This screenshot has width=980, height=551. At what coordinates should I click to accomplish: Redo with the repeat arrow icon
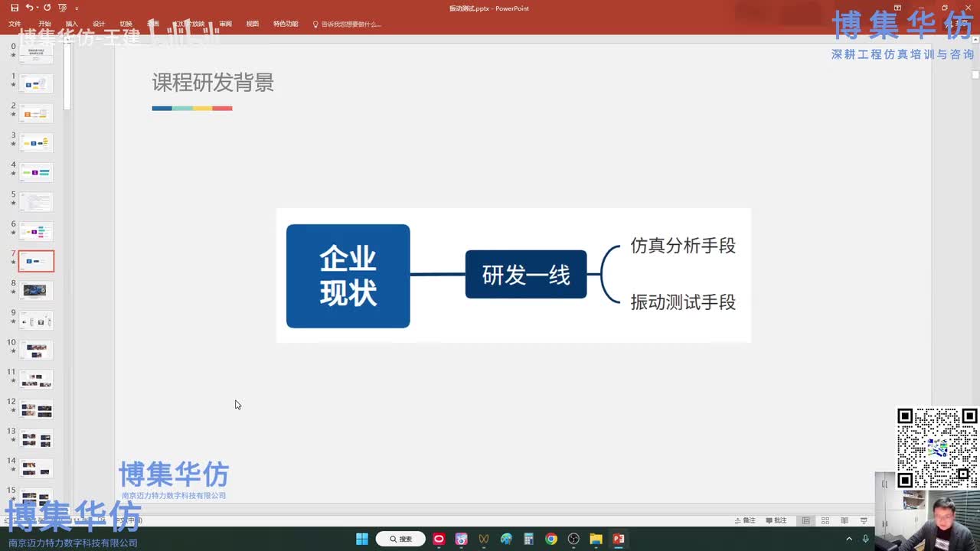(x=47, y=8)
